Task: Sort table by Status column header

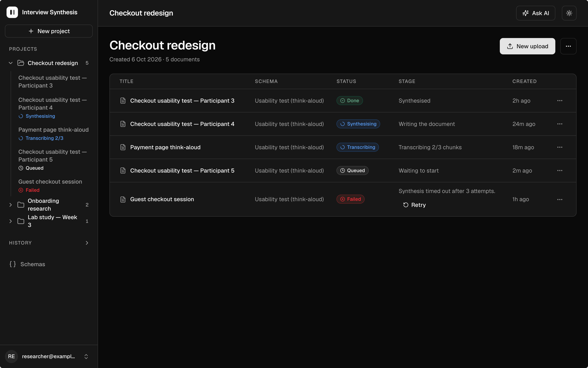Action: pyautogui.click(x=346, y=81)
